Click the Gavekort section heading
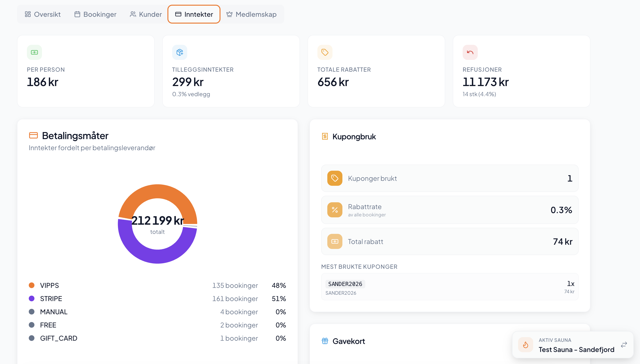The image size is (640, 364). (x=349, y=341)
